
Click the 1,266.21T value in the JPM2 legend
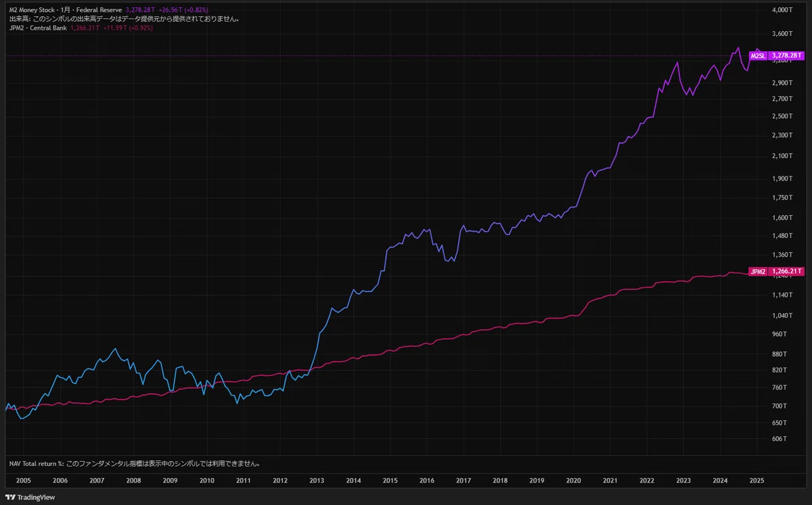[85, 28]
